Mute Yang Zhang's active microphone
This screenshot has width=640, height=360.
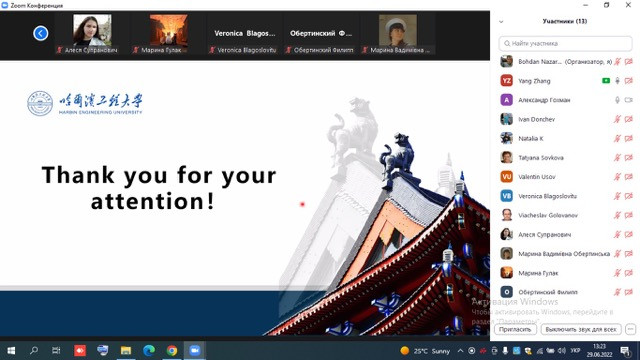tap(618, 81)
